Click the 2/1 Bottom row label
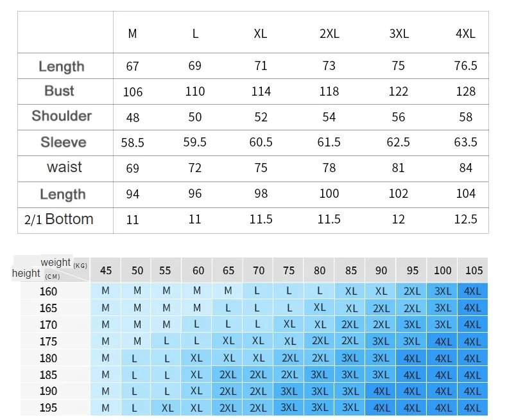Screen dimensions: 507x420 pyautogui.click(x=59, y=220)
